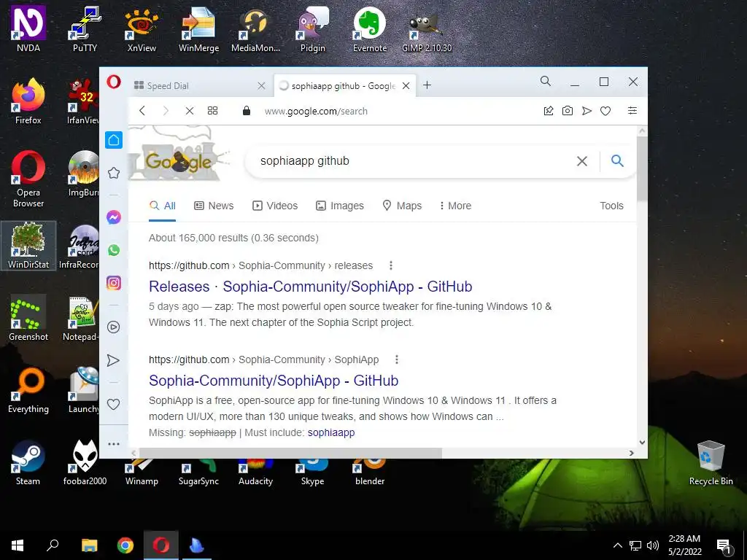
Task: Open the Windows Start menu
Action: (18, 545)
